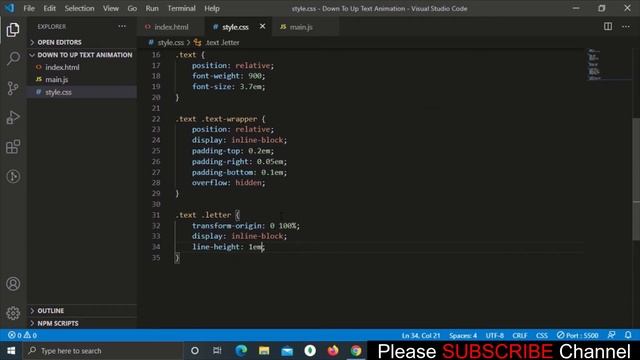
Task: Open the feedback icon in status bar
Action: (x=611, y=335)
